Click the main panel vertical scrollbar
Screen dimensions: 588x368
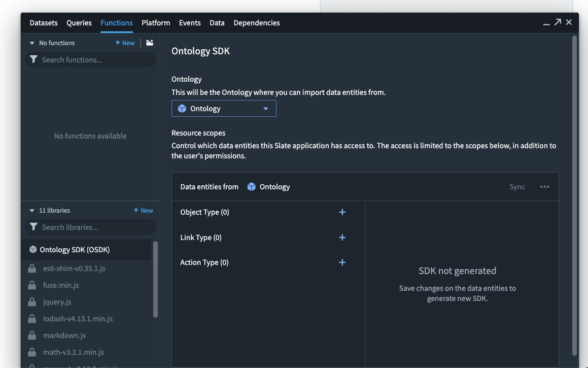click(574, 195)
